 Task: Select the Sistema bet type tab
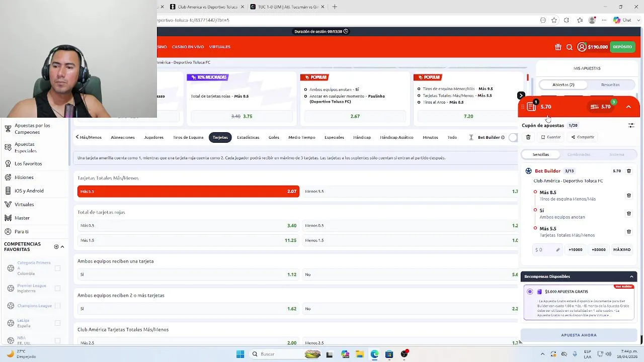[x=616, y=154]
